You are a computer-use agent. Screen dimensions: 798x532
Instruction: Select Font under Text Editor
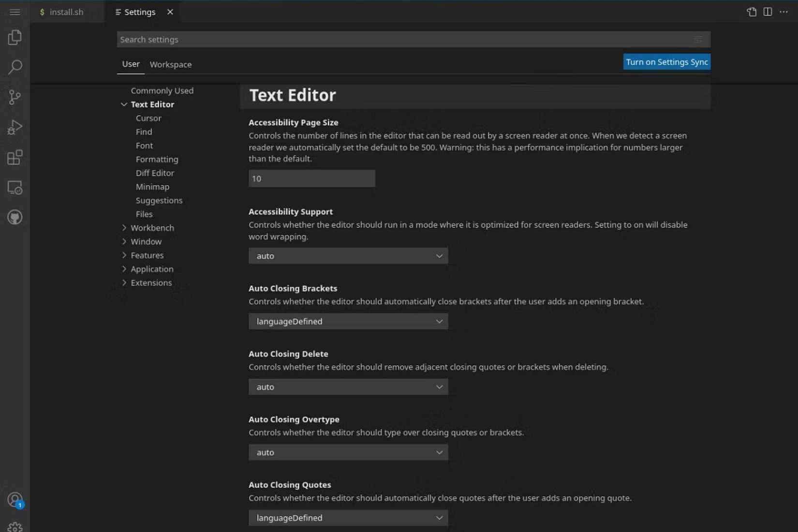coord(144,146)
